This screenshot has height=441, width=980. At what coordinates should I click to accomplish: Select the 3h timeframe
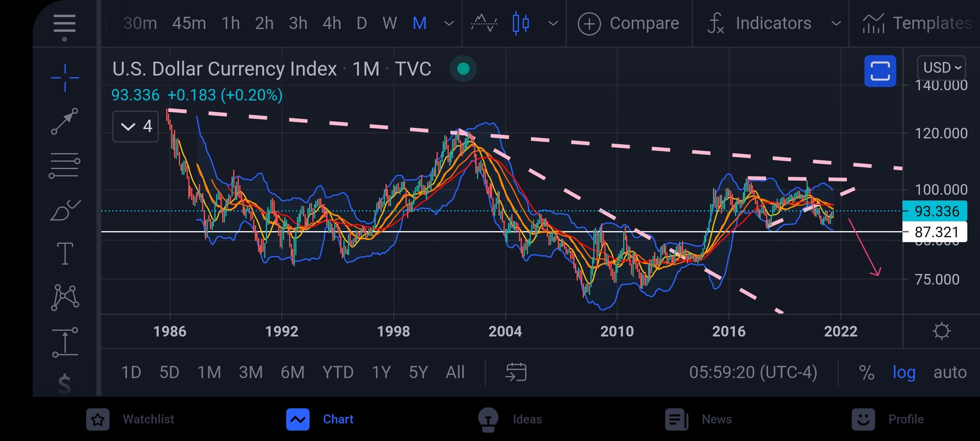point(298,23)
